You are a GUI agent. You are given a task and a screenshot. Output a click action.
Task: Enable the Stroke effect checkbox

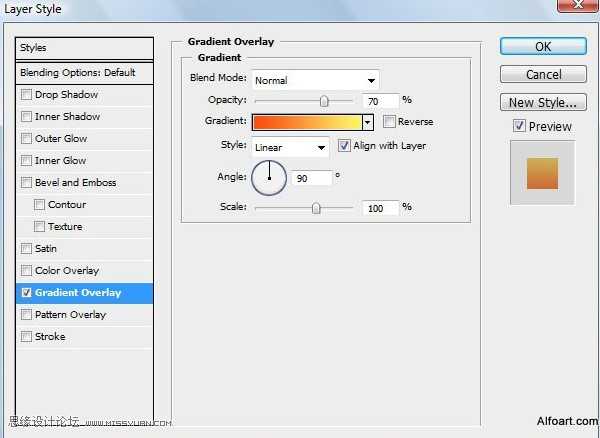tap(26, 337)
